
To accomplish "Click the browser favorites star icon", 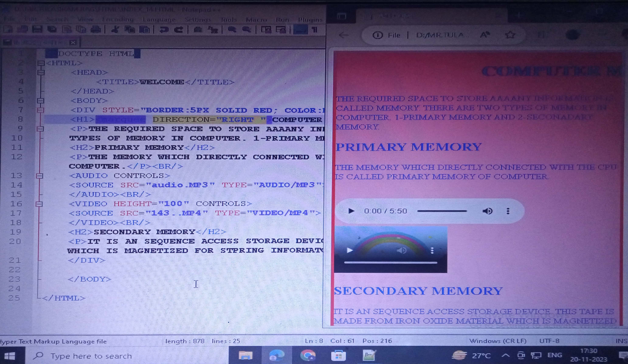I will coord(510,35).
